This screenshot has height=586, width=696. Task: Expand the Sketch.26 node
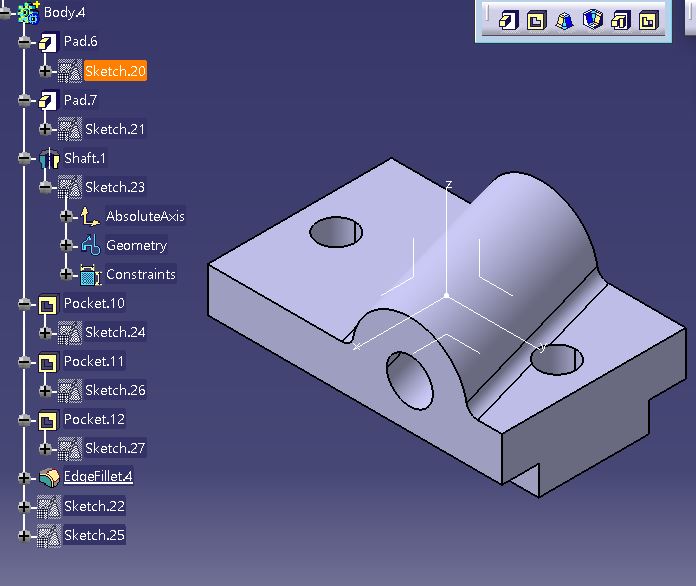point(45,391)
